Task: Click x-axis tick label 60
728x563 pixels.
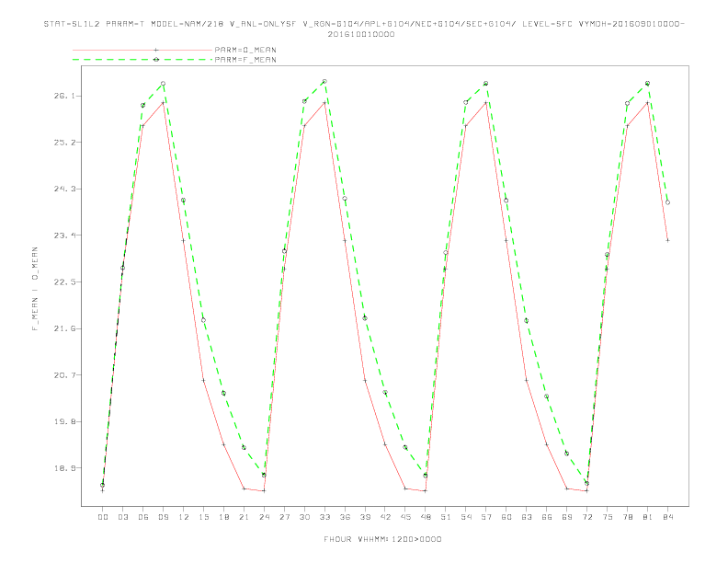Action: tap(506, 517)
